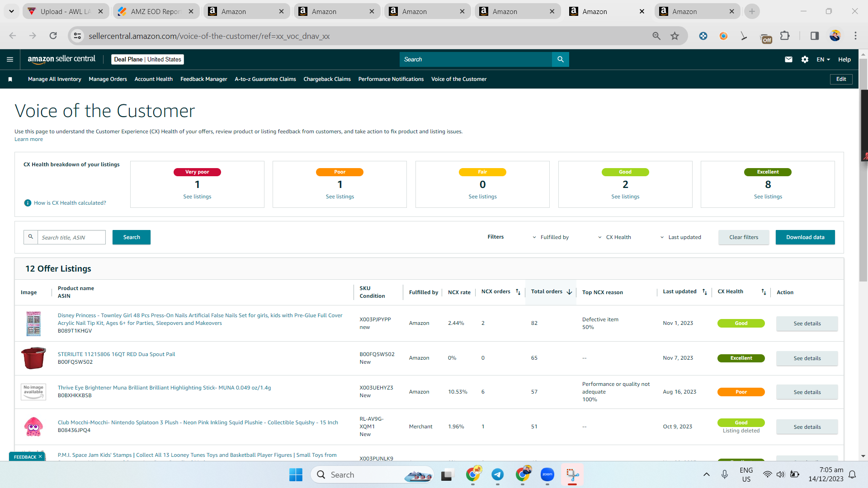This screenshot has height=488, width=868.
Task: Sort by Total orders down arrow
Action: [x=569, y=292]
